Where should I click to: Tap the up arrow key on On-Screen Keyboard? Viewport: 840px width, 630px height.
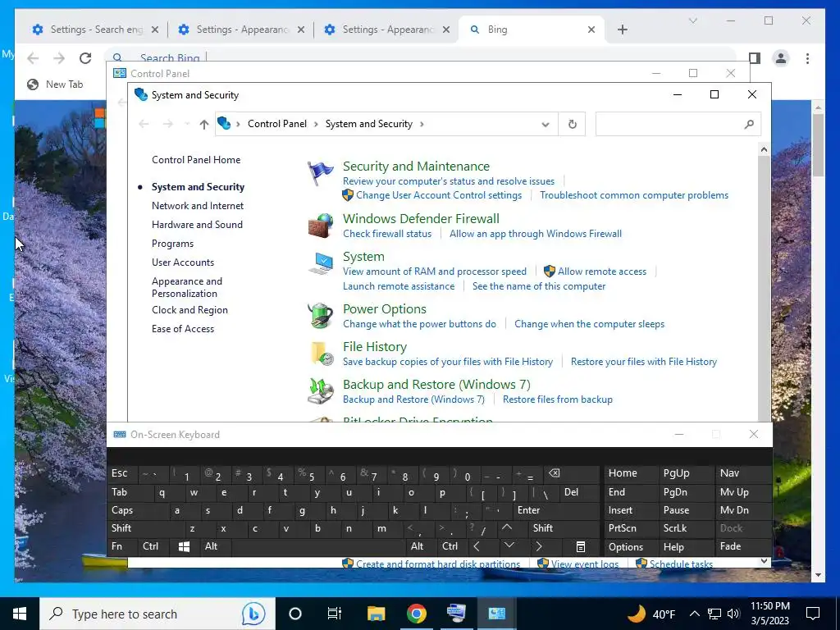pyautogui.click(x=507, y=528)
